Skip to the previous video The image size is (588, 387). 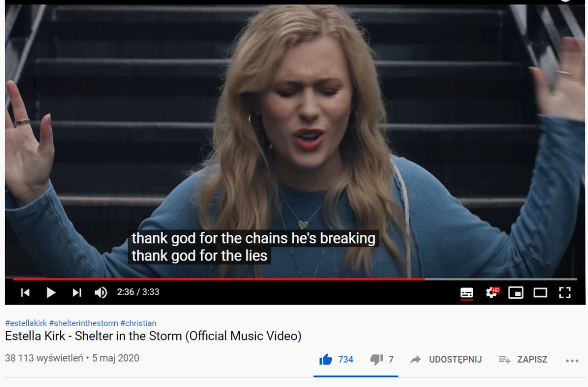pos(25,292)
